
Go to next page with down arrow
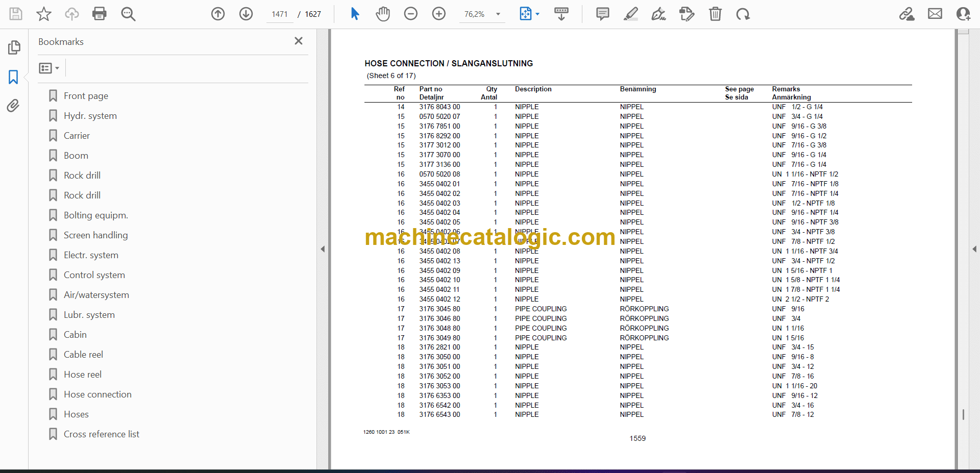click(246, 14)
